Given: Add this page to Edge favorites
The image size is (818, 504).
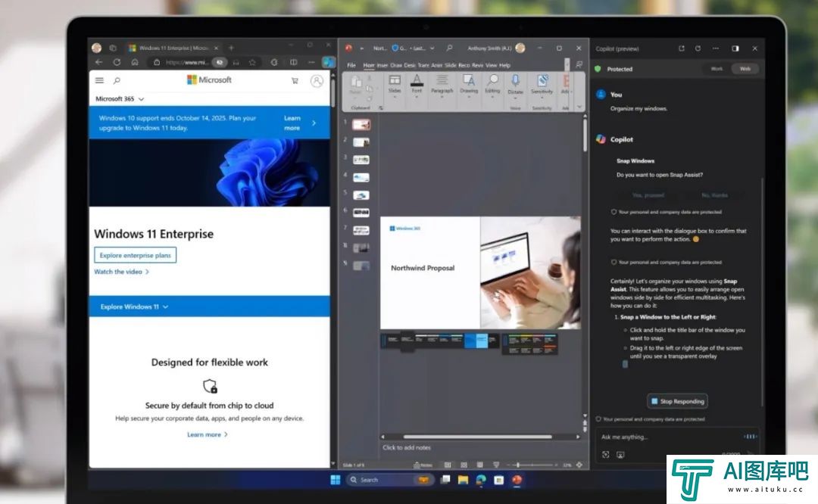Looking at the screenshot, I should [252, 63].
